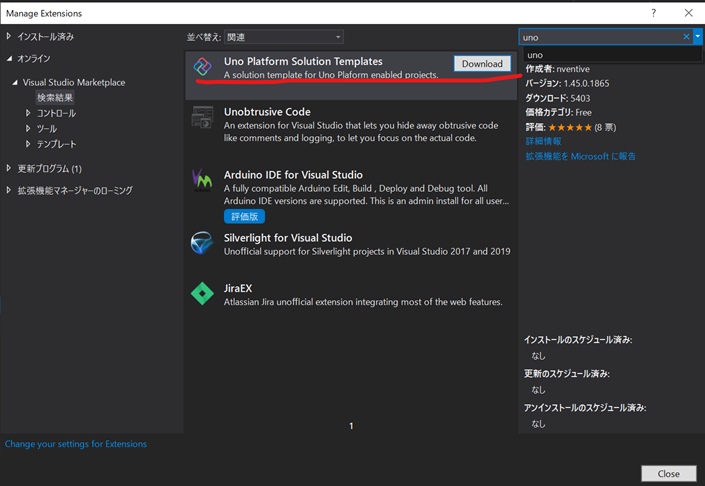Select 検索結果 in the tree
This screenshot has height=486, width=705.
click(x=55, y=98)
